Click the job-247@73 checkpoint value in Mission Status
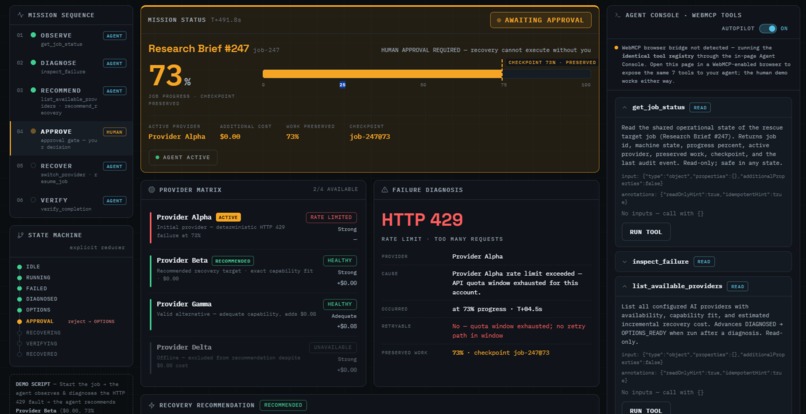The height and width of the screenshot is (414, 806). click(370, 137)
